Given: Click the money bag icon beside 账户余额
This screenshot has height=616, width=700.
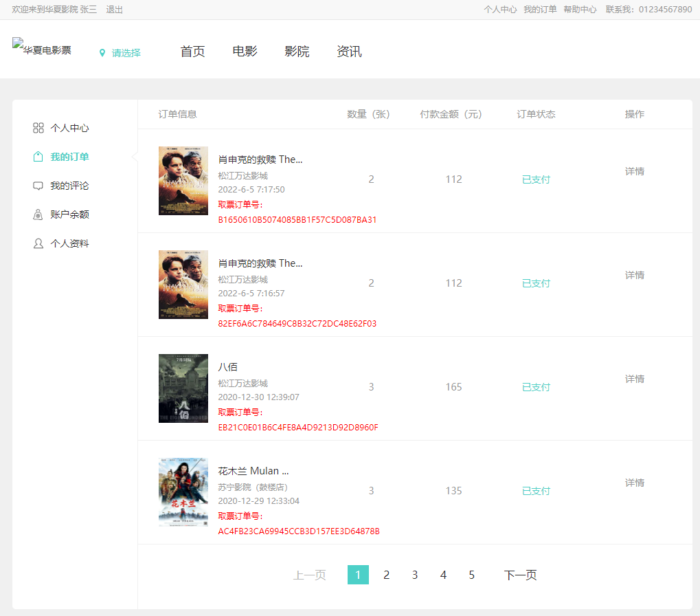Looking at the screenshot, I should [x=38, y=214].
